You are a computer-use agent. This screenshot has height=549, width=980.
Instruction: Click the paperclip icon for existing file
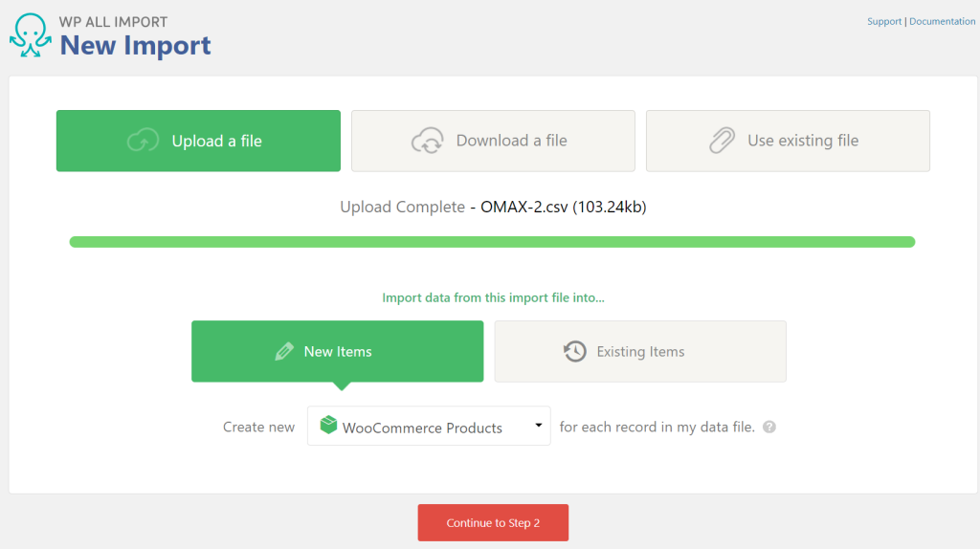coord(721,142)
